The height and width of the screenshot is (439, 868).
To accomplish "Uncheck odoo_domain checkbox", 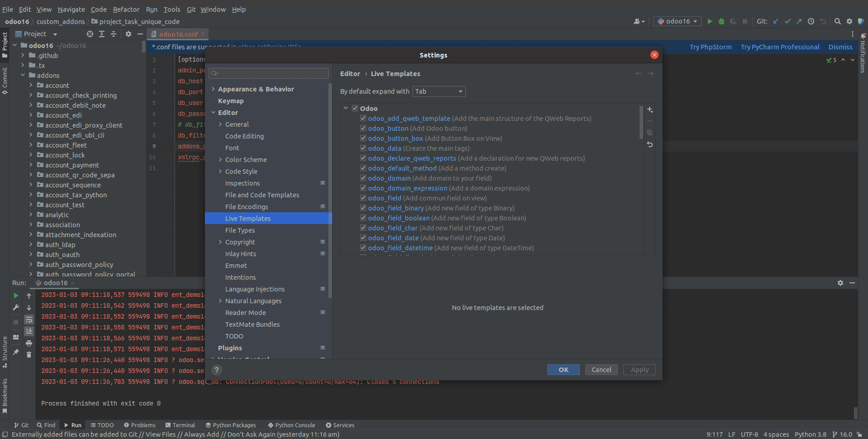I will (x=363, y=178).
